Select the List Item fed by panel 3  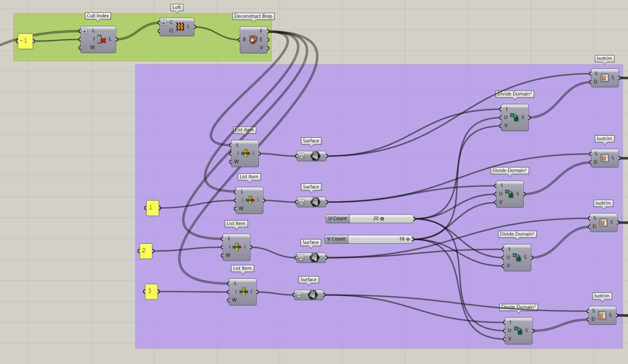pos(244,292)
